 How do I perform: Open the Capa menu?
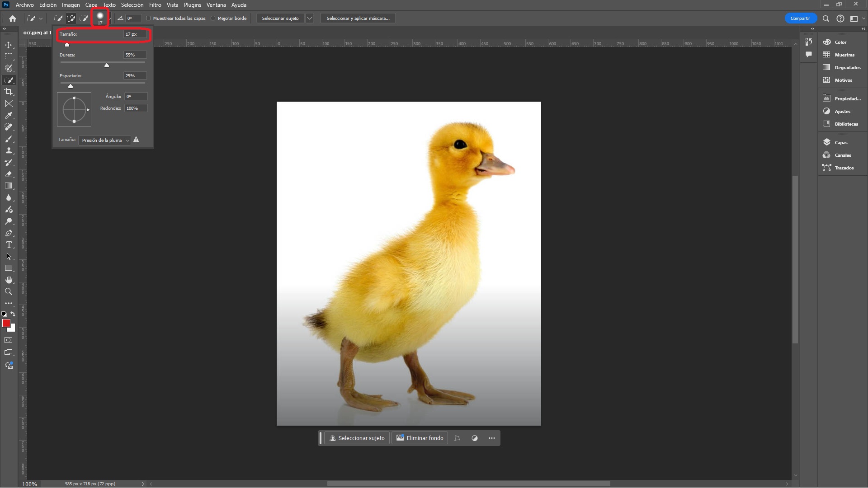91,5
